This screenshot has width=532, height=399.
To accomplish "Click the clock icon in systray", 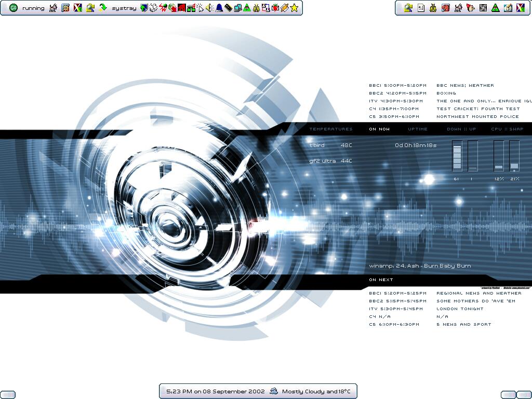I will [x=153, y=8].
